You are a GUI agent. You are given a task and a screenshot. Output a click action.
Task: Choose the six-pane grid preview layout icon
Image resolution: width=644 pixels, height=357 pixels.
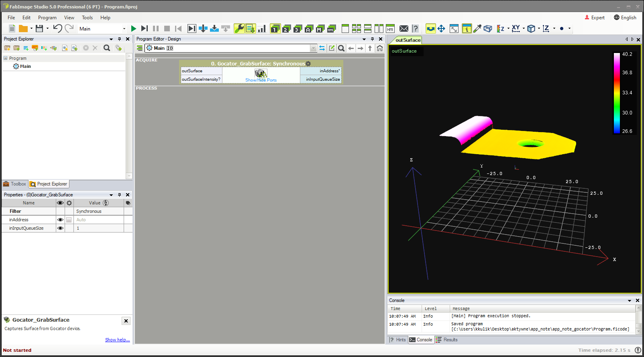[357, 29]
